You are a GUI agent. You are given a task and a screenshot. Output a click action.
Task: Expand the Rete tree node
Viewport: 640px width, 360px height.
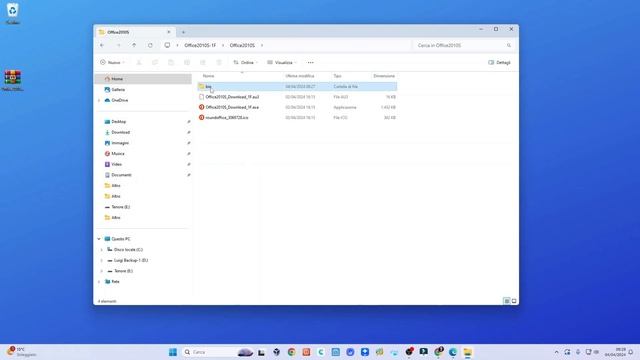click(99, 282)
